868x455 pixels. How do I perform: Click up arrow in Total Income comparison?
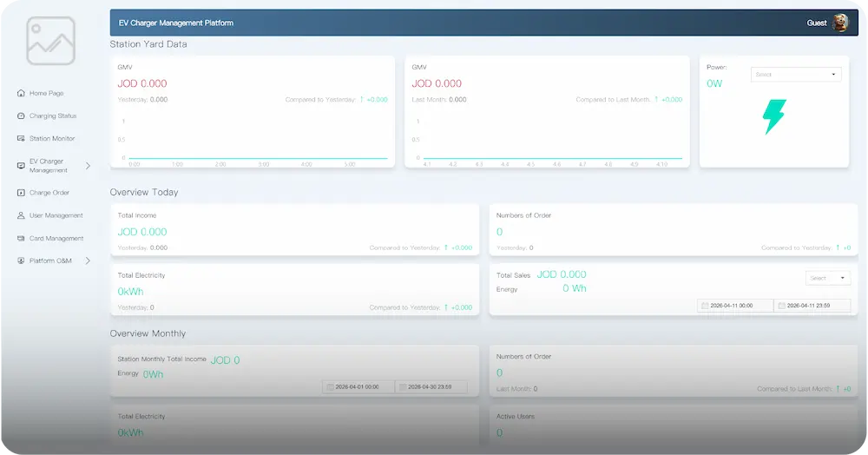click(x=445, y=248)
